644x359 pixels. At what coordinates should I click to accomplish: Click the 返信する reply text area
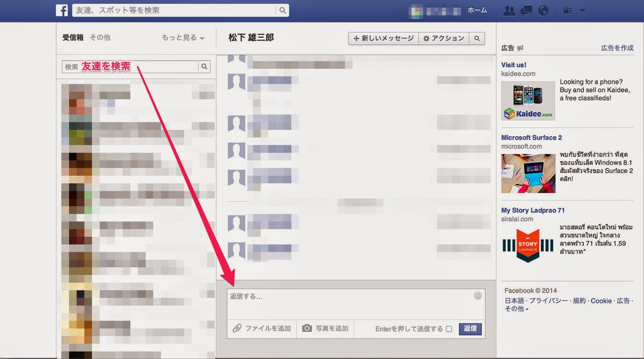pyautogui.click(x=356, y=304)
